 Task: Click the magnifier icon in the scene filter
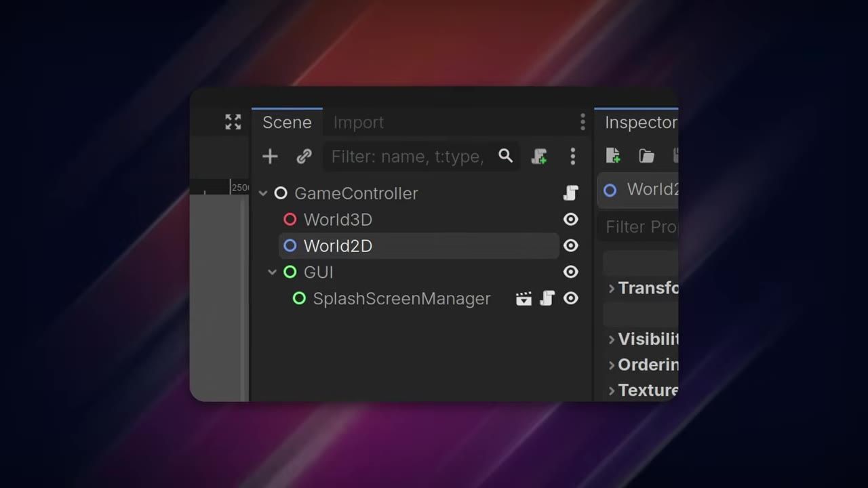pos(505,156)
